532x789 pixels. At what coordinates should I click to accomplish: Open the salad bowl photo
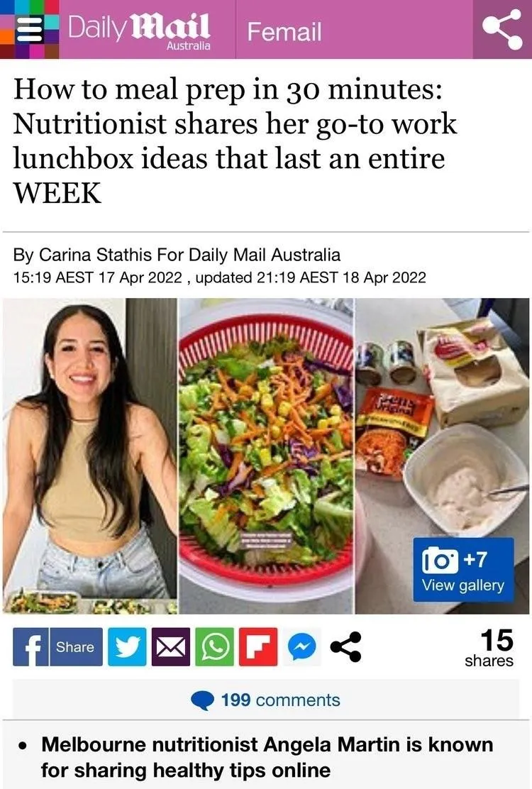(x=267, y=456)
